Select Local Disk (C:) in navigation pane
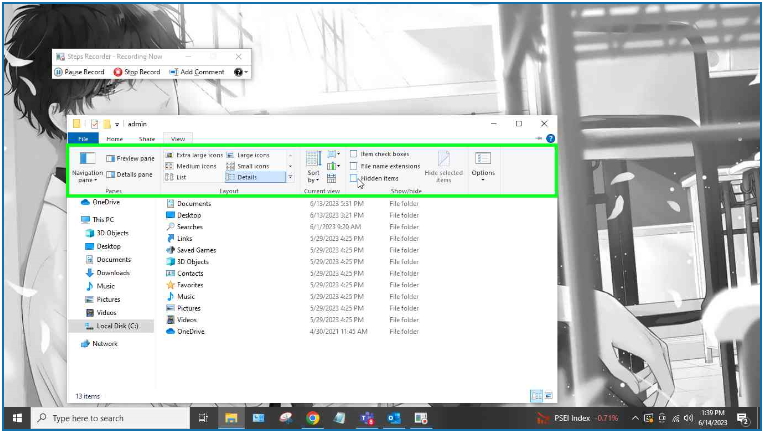This screenshot has width=764, height=434. 112,326
